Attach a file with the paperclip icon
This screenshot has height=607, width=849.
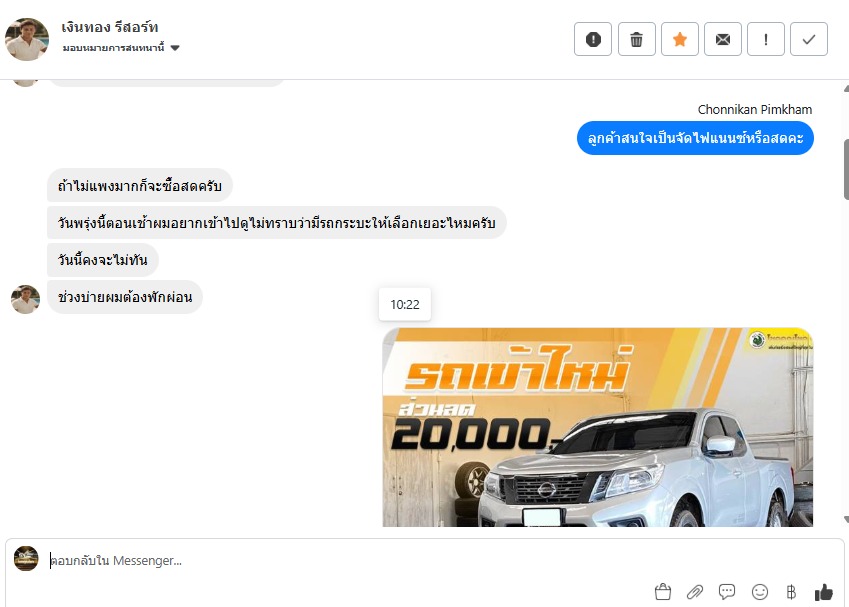(695, 592)
